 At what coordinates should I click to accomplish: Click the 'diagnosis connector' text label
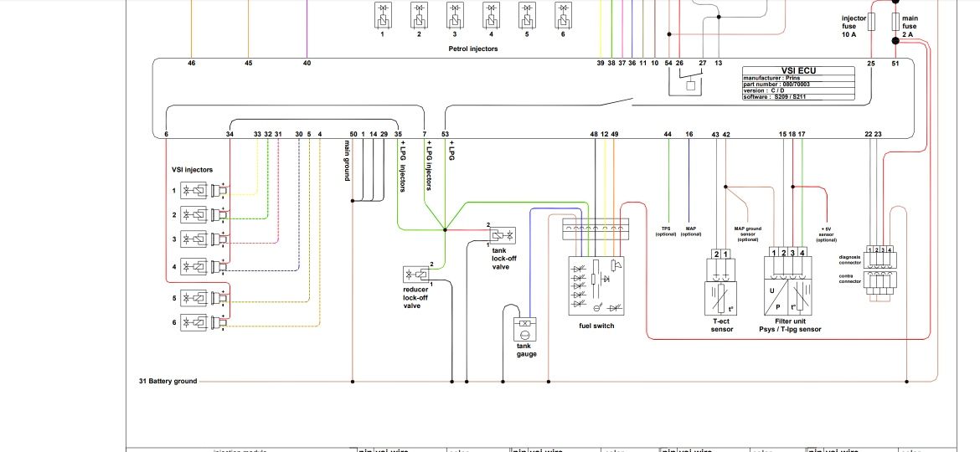click(x=849, y=259)
